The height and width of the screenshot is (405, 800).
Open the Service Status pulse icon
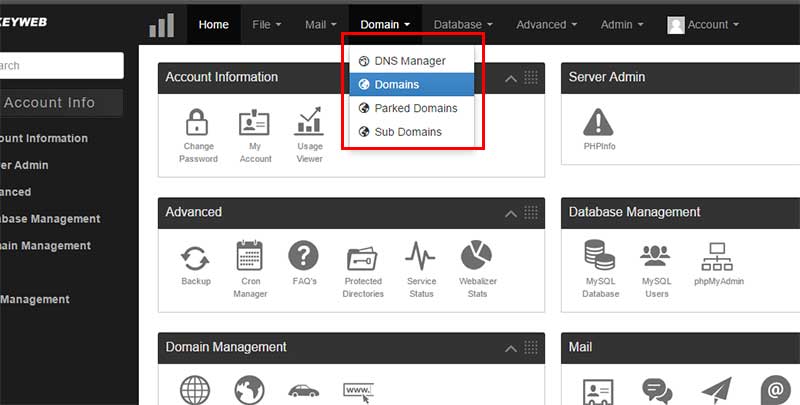(x=420, y=257)
